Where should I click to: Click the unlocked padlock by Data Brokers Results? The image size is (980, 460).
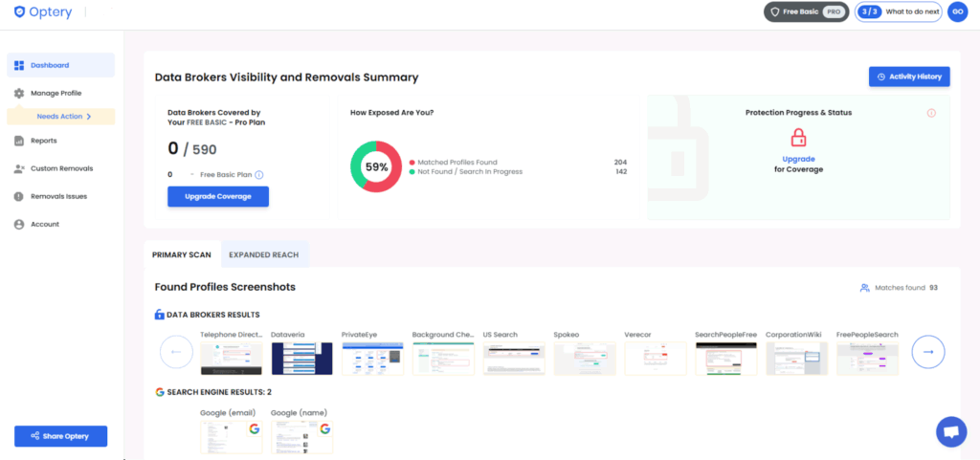[160, 315]
